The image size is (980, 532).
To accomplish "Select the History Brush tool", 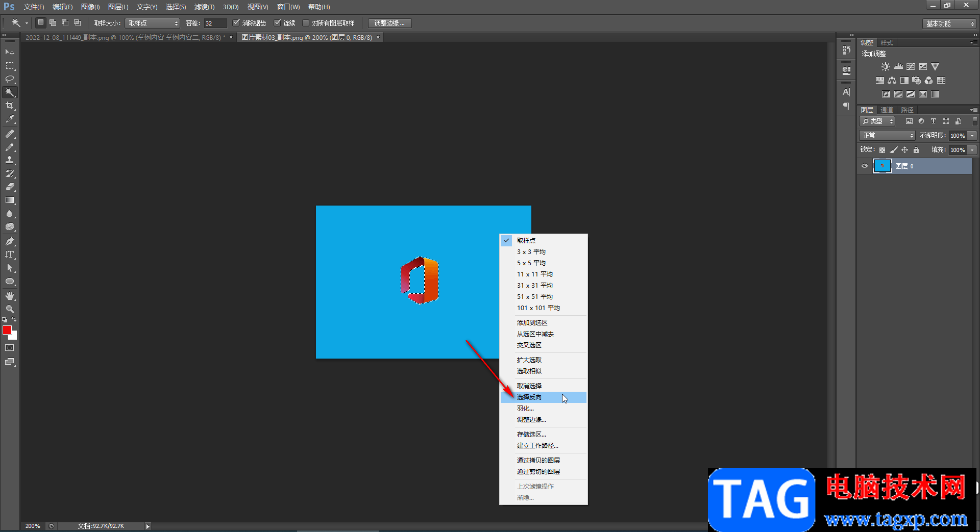I will 10,173.
